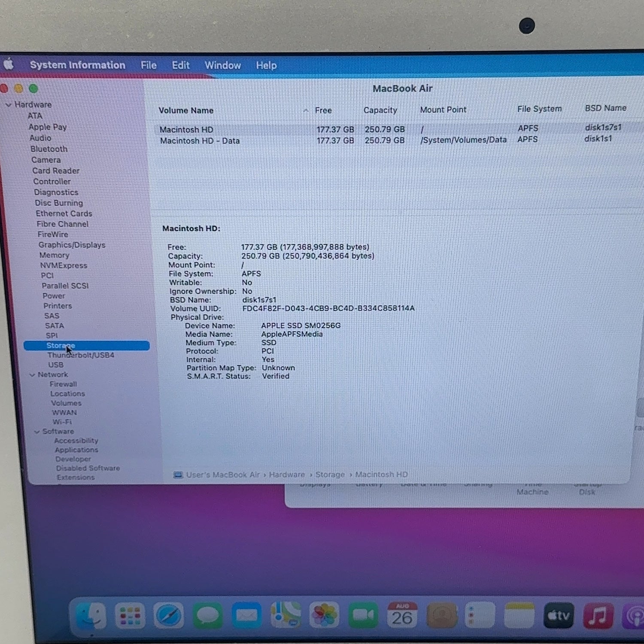Select Firewall under Network
Screen dimensions: 644x644
click(x=63, y=384)
